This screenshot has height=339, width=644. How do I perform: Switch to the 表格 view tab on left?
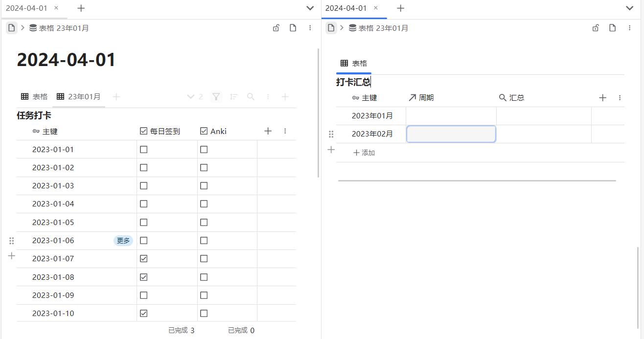tap(34, 97)
